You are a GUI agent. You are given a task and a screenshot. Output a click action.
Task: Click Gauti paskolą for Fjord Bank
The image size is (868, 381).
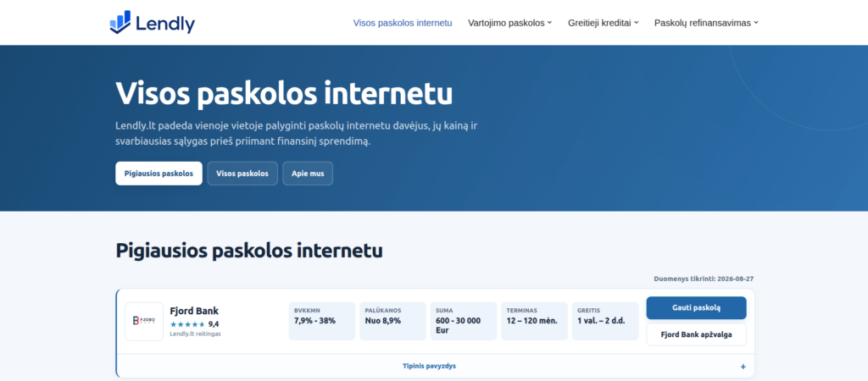pyautogui.click(x=697, y=308)
